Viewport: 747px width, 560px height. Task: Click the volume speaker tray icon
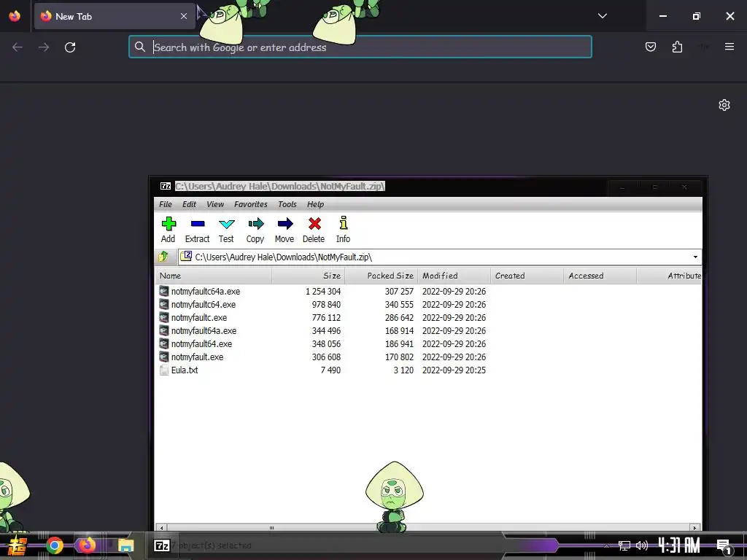(642, 545)
